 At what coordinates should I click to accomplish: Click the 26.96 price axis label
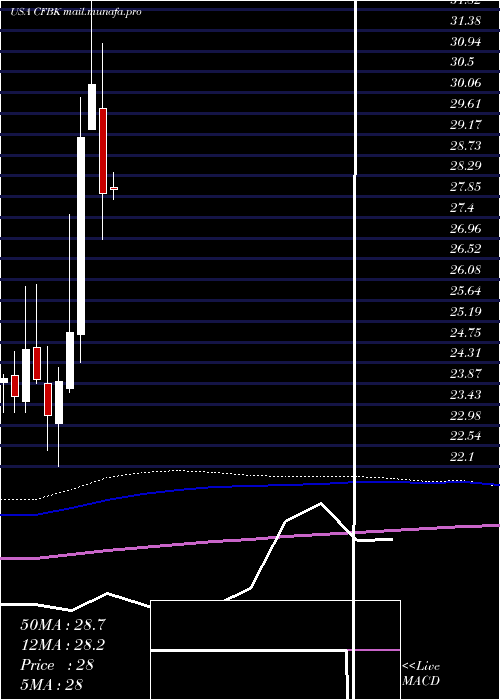pos(466,228)
